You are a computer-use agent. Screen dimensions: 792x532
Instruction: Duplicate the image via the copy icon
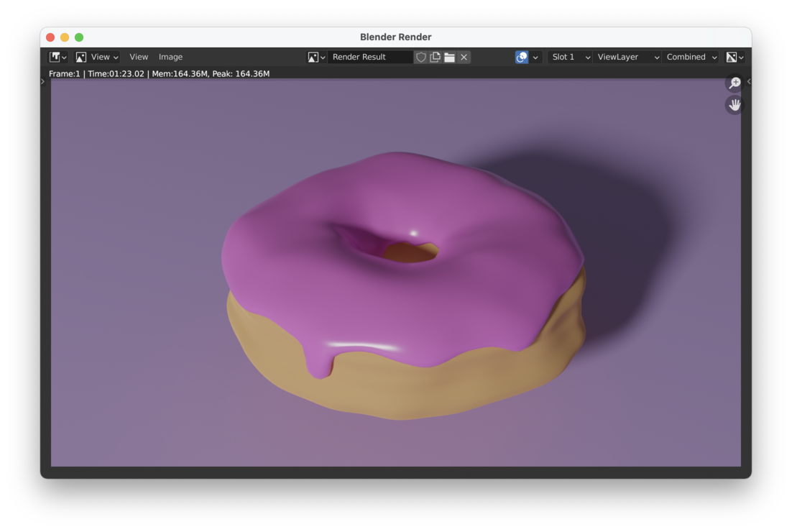pyautogui.click(x=435, y=57)
